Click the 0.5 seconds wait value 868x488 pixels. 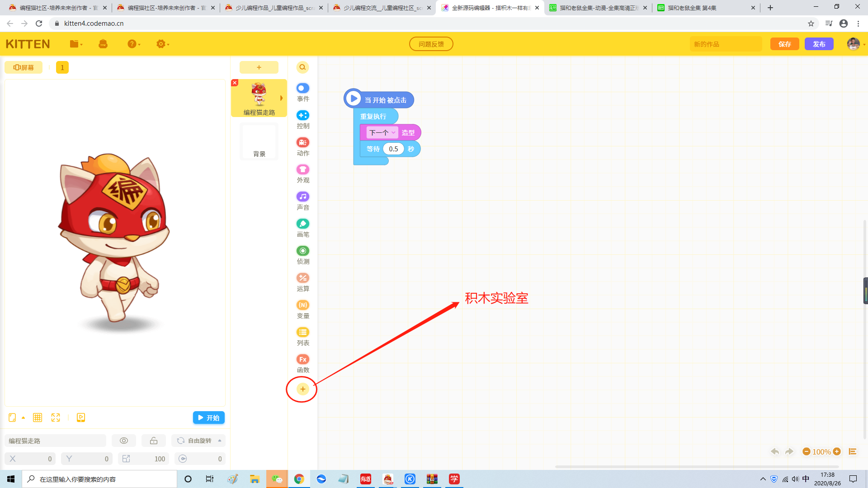coord(393,149)
